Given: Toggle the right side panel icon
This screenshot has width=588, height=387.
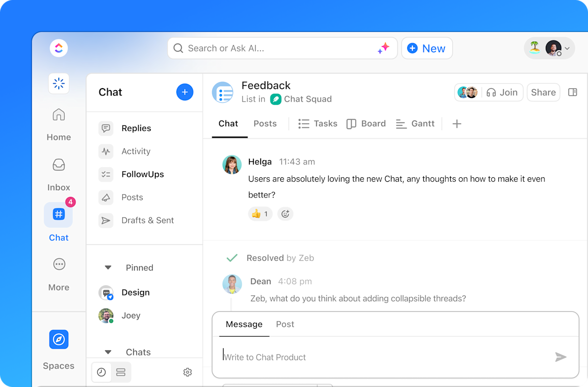Looking at the screenshot, I should tap(572, 92).
